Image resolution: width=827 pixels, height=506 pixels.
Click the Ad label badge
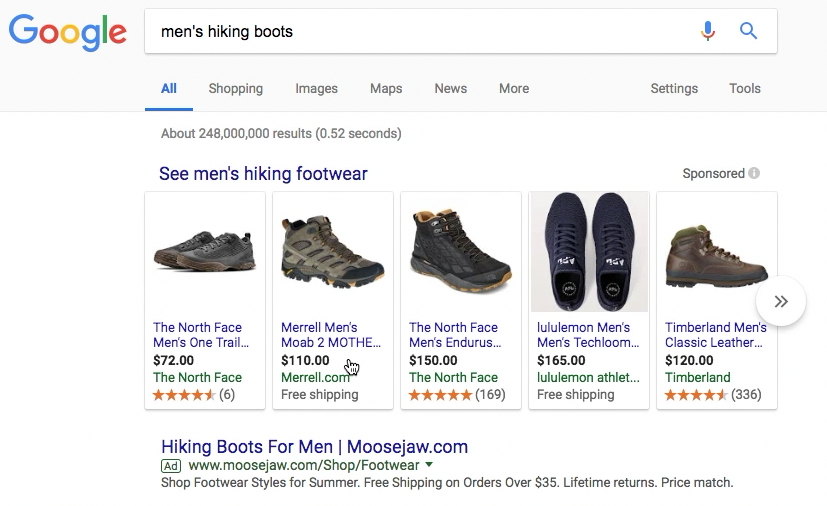point(171,466)
